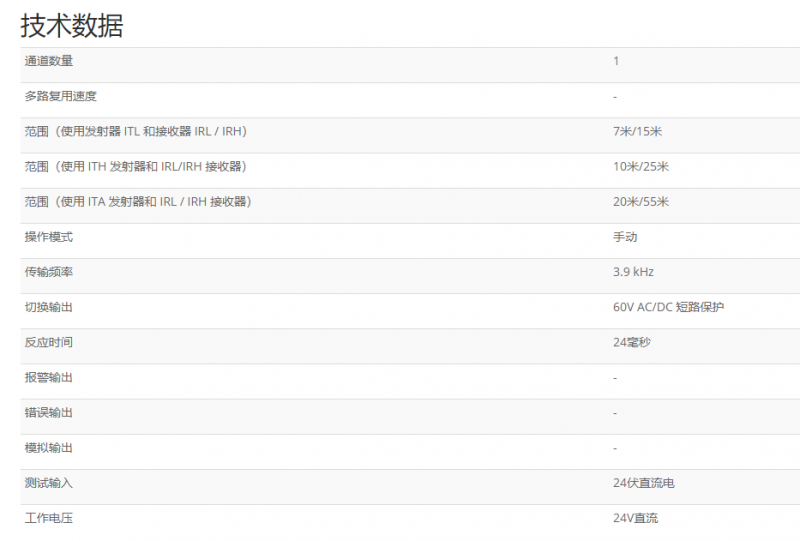Click the 多路复用速度 row label
This screenshot has width=800, height=541.
click(x=61, y=96)
